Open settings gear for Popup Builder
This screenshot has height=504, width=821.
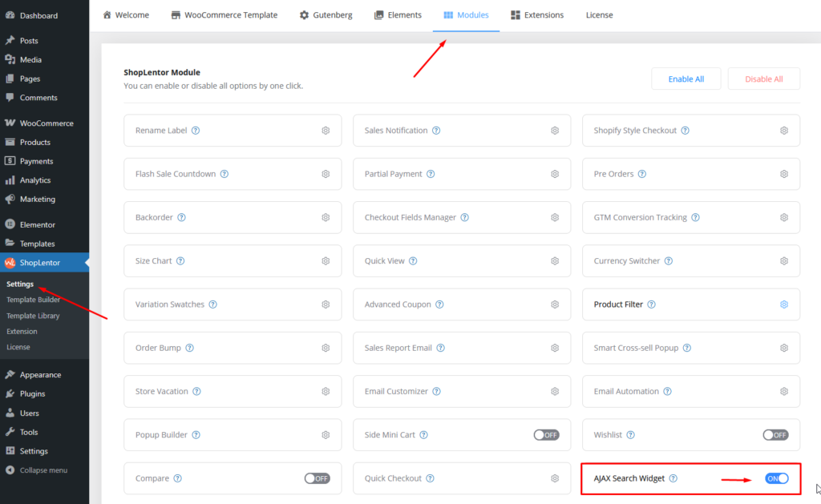(326, 434)
